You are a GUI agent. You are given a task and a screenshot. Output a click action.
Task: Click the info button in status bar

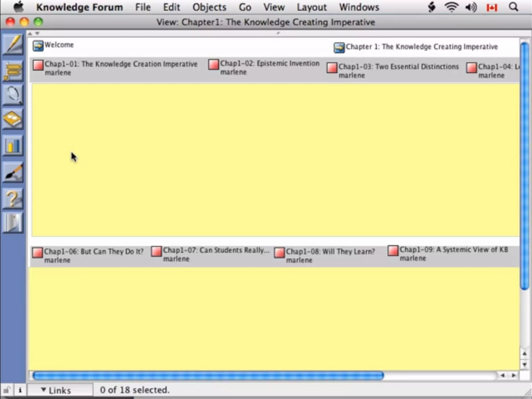[20, 390]
